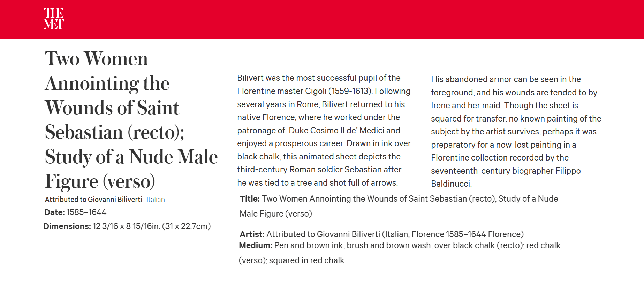Click the "Date:" label
The image size is (644, 281).
click(x=55, y=212)
